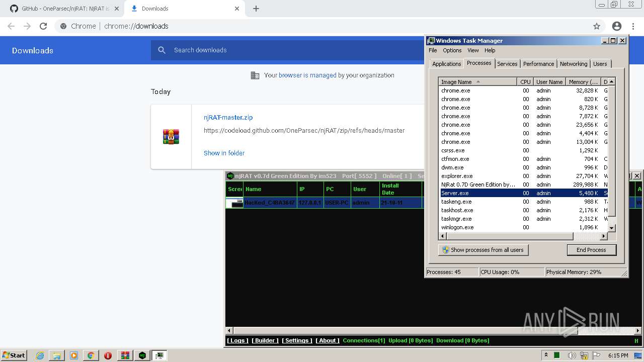This screenshot has width=644, height=362.
Task: Open the volume speaker tray icon
Action: pos(572,355)
